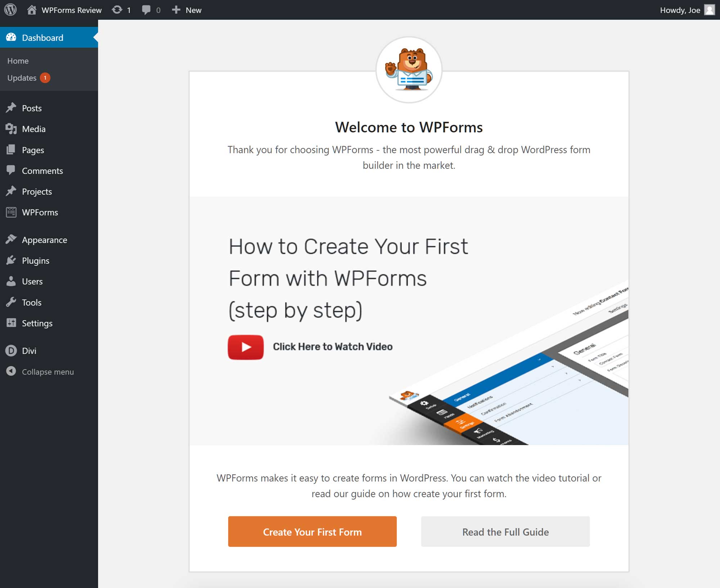Open the Dashboard menu item
This screenshot has height=588, width=720.
click(49, 37)
